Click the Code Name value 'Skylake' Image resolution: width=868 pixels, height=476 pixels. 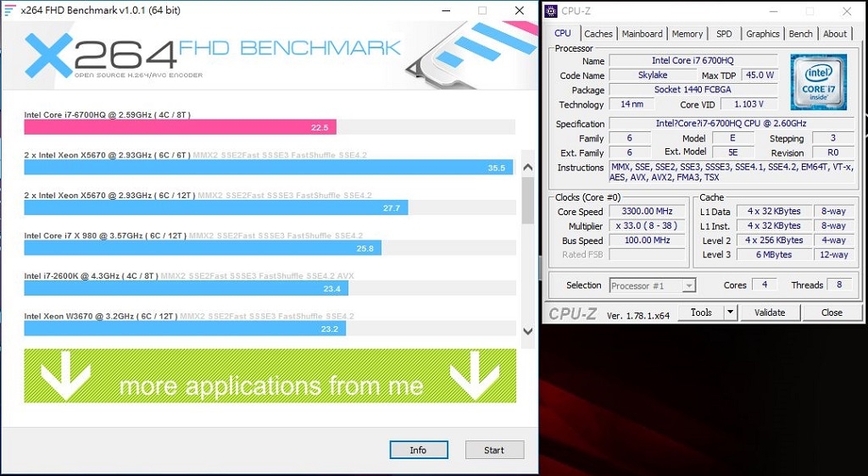(x=652, y=75)
